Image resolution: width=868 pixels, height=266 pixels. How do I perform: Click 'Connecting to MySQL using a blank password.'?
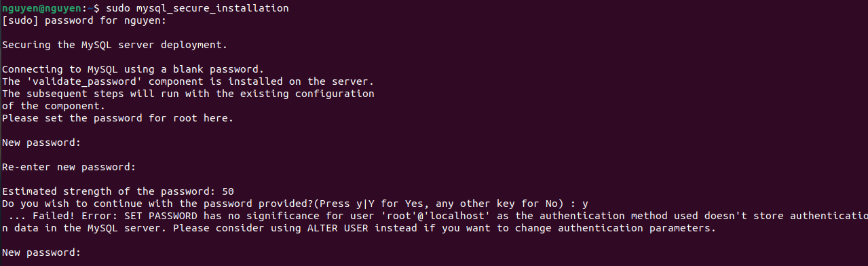coord(133,69)
